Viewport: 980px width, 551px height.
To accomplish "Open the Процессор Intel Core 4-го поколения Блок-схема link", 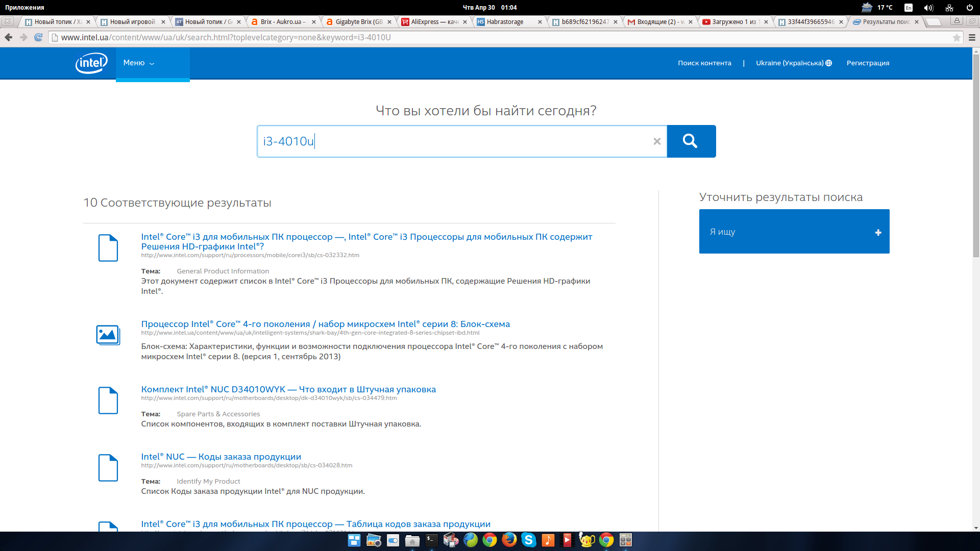I will click(326, 324).
